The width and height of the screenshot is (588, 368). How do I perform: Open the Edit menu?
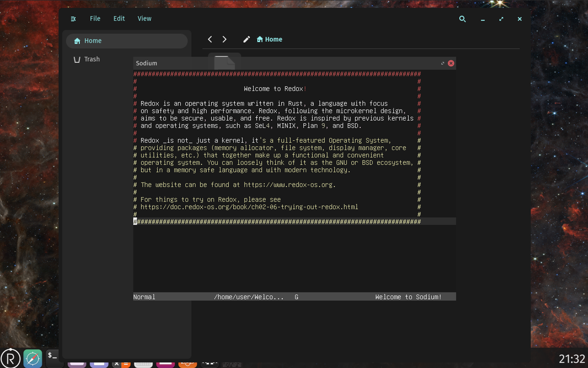point(119,19)
